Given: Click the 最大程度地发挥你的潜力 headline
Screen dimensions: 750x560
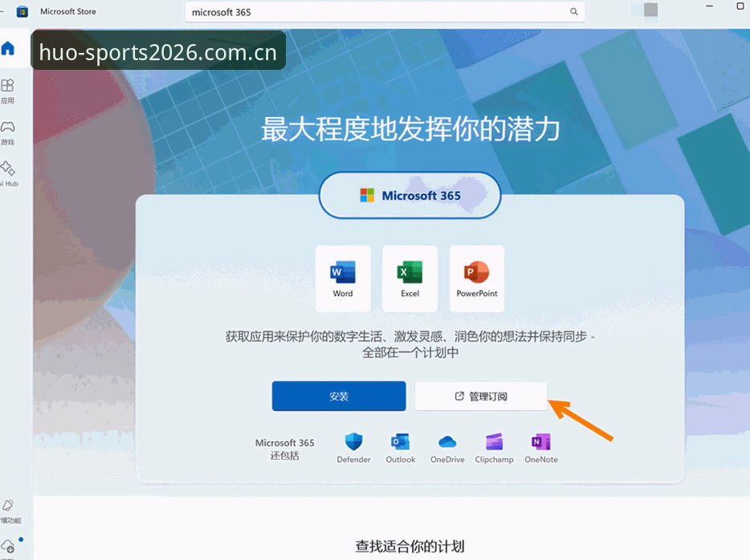Looking at the screenshot, I should pyautogui.click(x=410, y=129).
